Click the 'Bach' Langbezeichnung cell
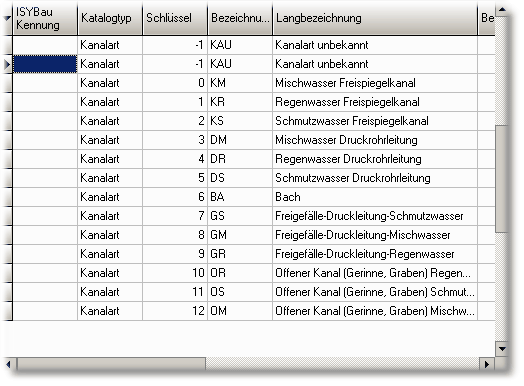 coord(375,197)
